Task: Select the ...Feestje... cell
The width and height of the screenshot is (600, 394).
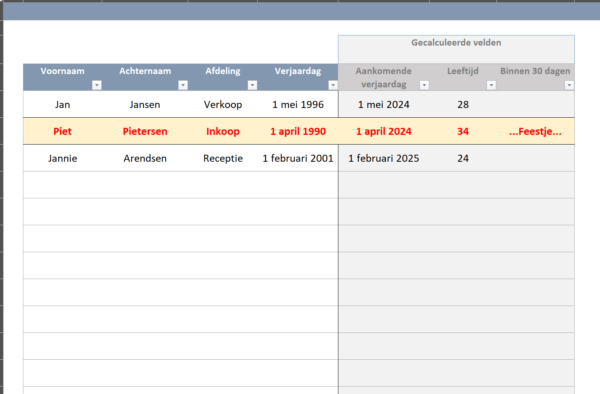Action: [535, 131]
